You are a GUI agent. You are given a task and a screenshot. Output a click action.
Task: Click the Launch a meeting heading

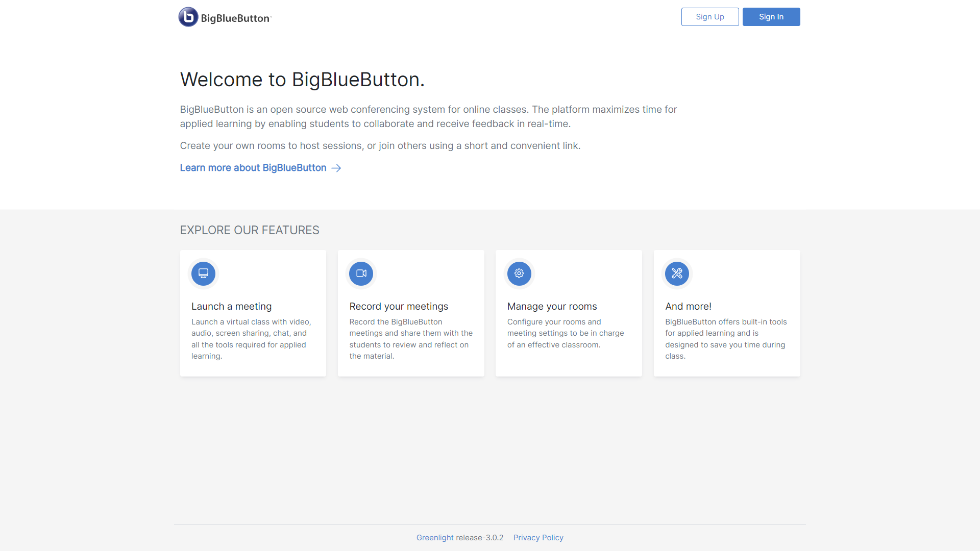[232, 306]
